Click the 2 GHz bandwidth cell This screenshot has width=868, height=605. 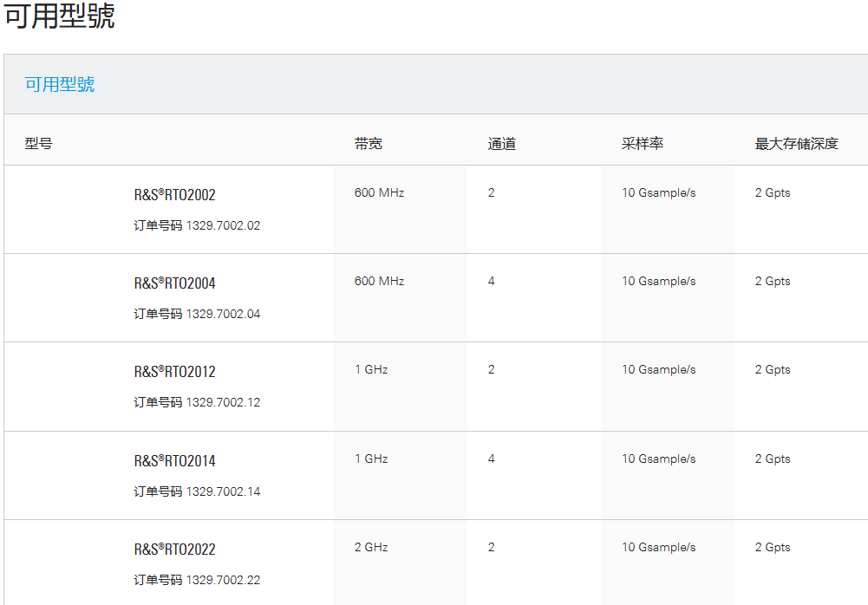pyautogui.click(x=371, y=547)
